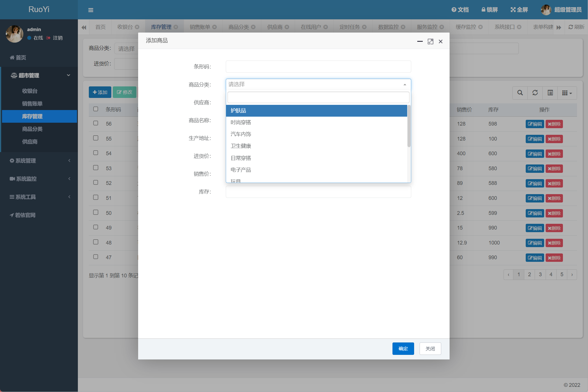Image resolution: width=588 pixels, height=392 pixels.
Task: Check the checkbox for row 50
Action: [x=96, y=213]
